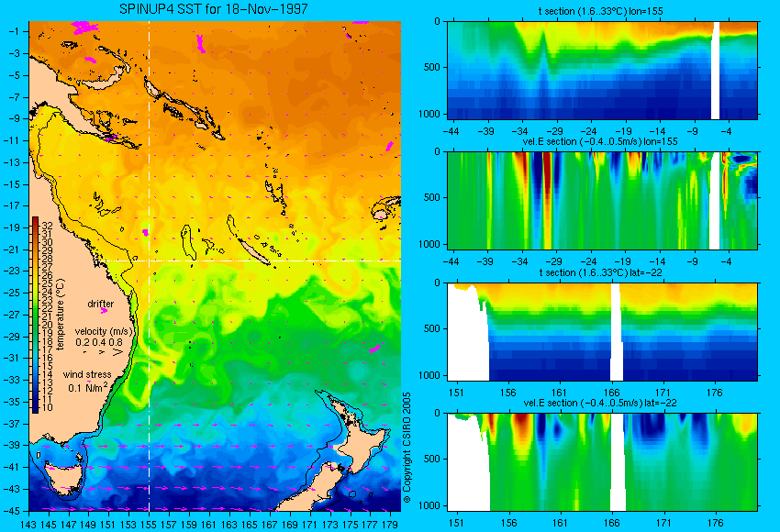Click the velocity arrow samples in the legend
This screenshot has height=532, width=780.
[103, 352]
